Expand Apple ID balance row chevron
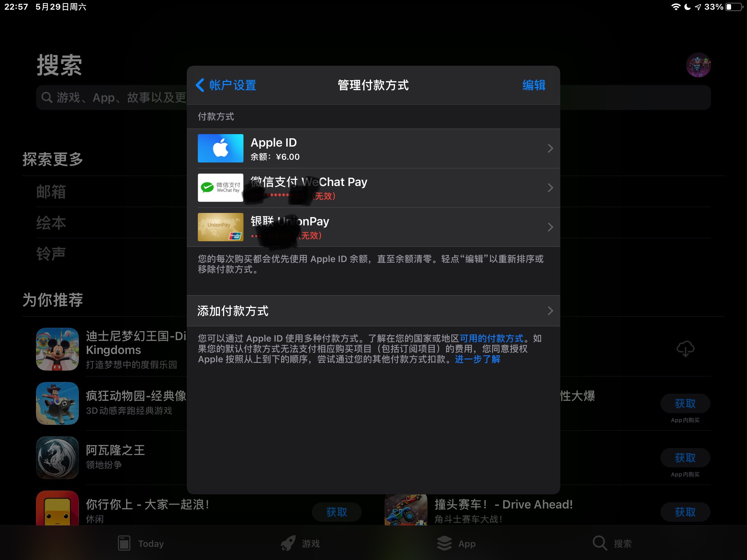Image resolution: width=747 pixels, height=560 pixels. (550, 149)
